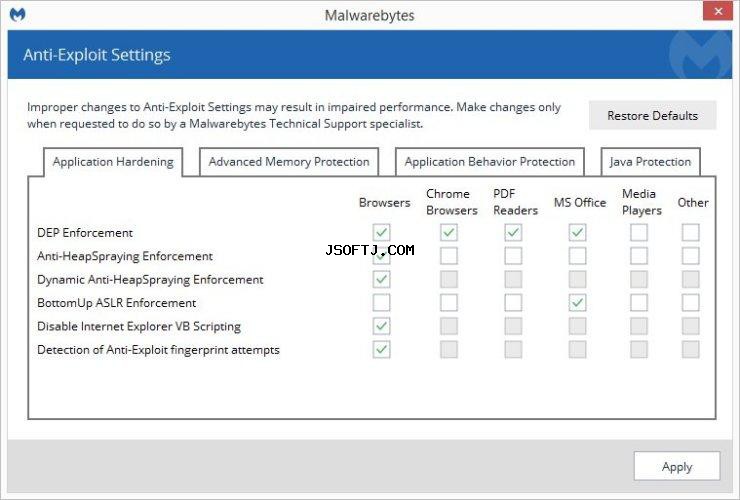Enable DEP Enforcement for Media Players
The height and width of the screenshot is (500, 740).
point(639,232)
